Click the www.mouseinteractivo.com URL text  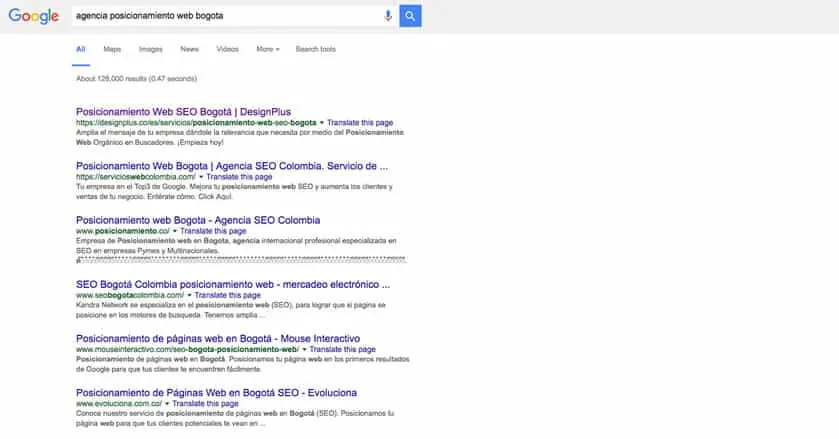tap(187, 350)
